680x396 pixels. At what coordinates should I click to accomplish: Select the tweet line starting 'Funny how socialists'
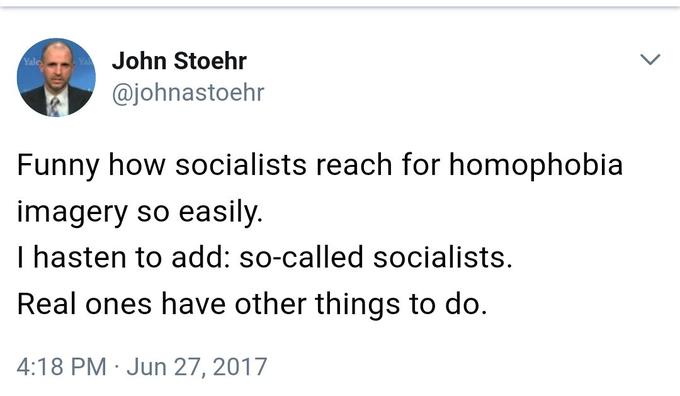(320, 165)
